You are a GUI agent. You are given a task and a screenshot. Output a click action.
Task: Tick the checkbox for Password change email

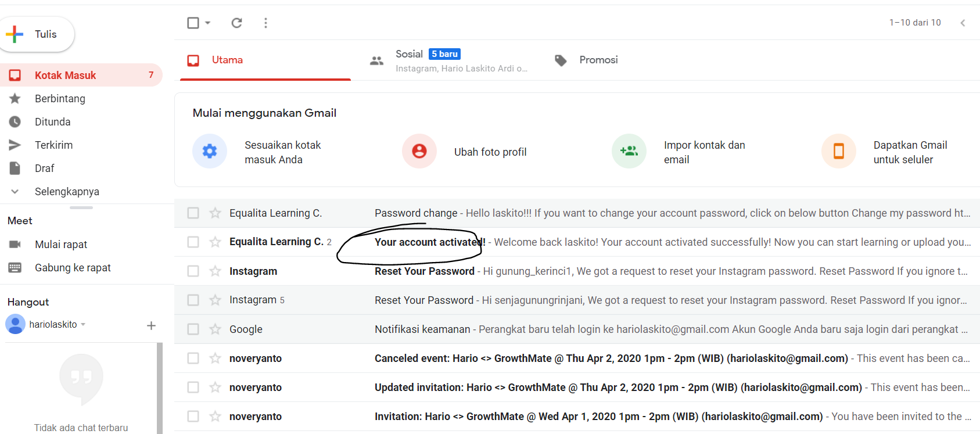pos(193,213)
